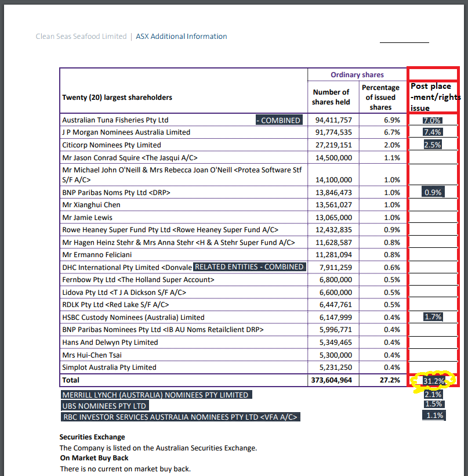The image size is (468, 476).
Task: Select the 'RBC INVESTOR SERVICES AUSTRALIA NOMINEES' annotation
Action: pyautogui.click(x=180, y=417)
